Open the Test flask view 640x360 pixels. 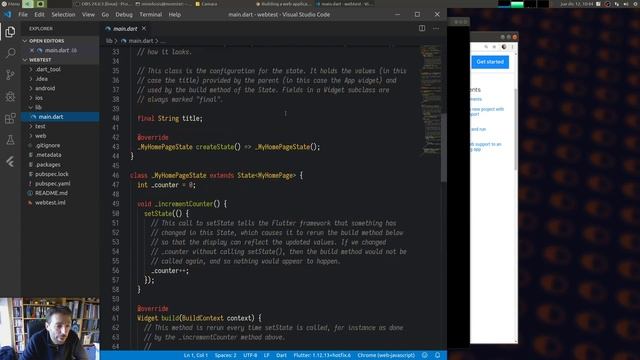(x=10, y=140)
